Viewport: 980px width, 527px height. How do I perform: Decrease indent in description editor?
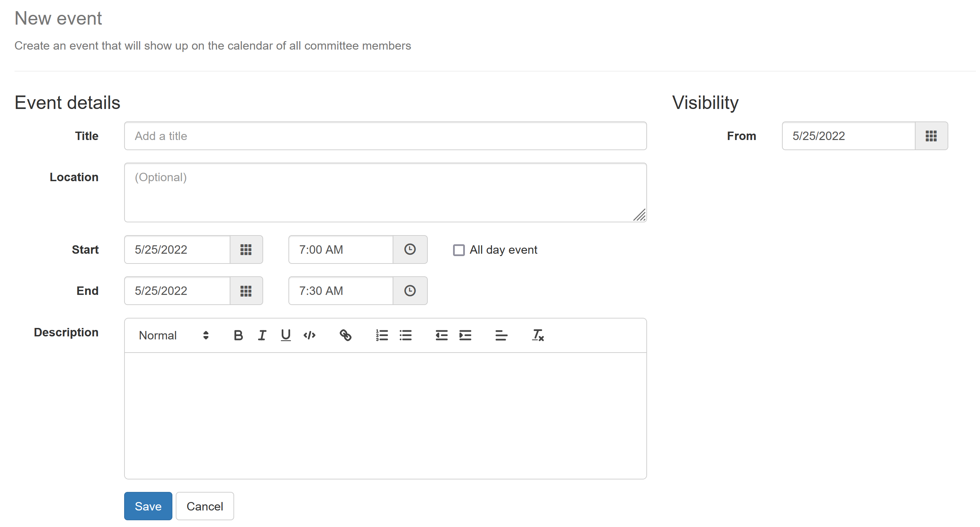[x=441, y=335]
